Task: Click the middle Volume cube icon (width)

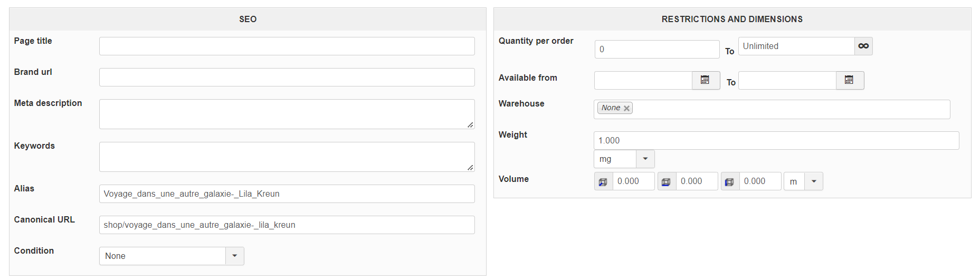Action: click(667, 181)
